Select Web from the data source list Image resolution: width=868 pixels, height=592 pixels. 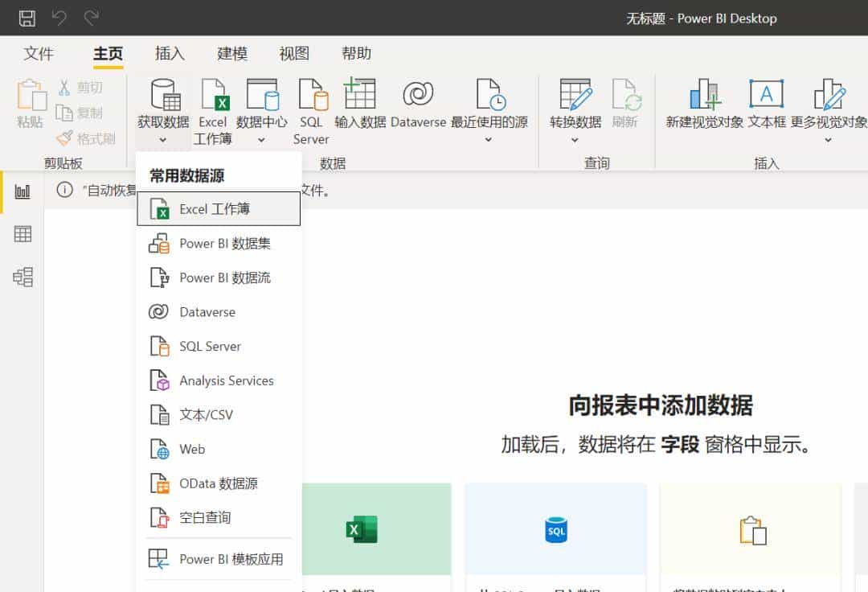pos(190,449)
